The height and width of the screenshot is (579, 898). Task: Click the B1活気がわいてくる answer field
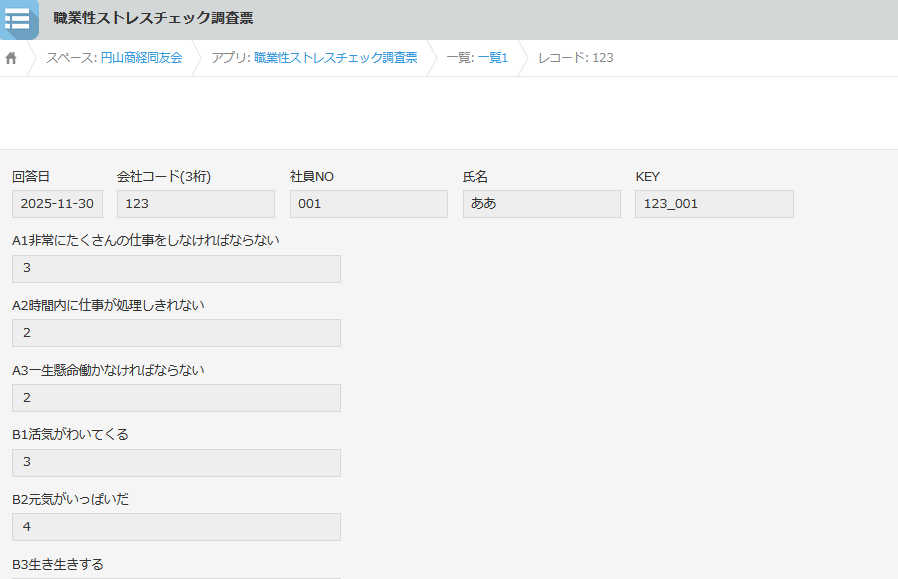pos(176,463)
